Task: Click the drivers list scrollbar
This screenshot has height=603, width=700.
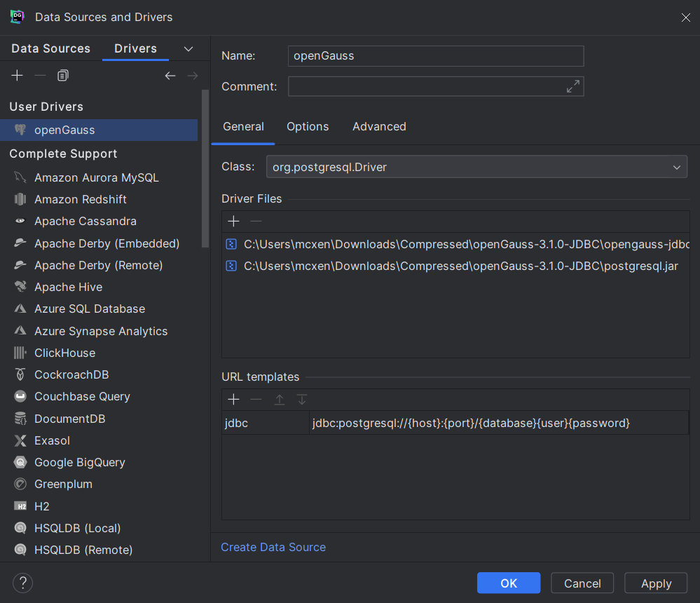Action: tap(205, 168)
